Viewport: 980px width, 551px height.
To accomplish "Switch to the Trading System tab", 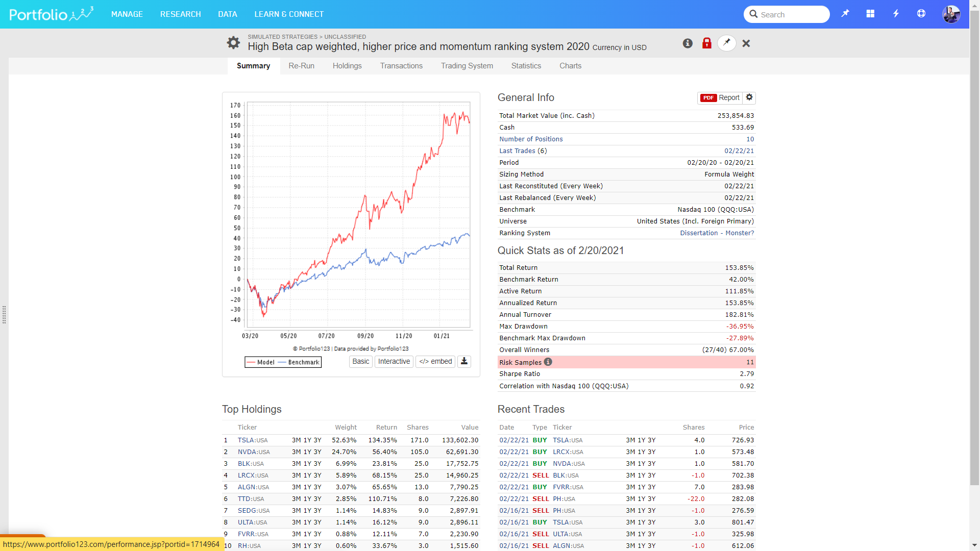I will (467, 66).
